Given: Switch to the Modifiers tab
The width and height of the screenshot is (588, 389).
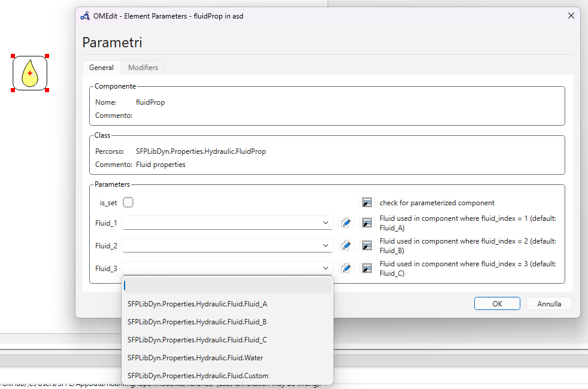Looking at the screenshot, I should coord(143,68).
